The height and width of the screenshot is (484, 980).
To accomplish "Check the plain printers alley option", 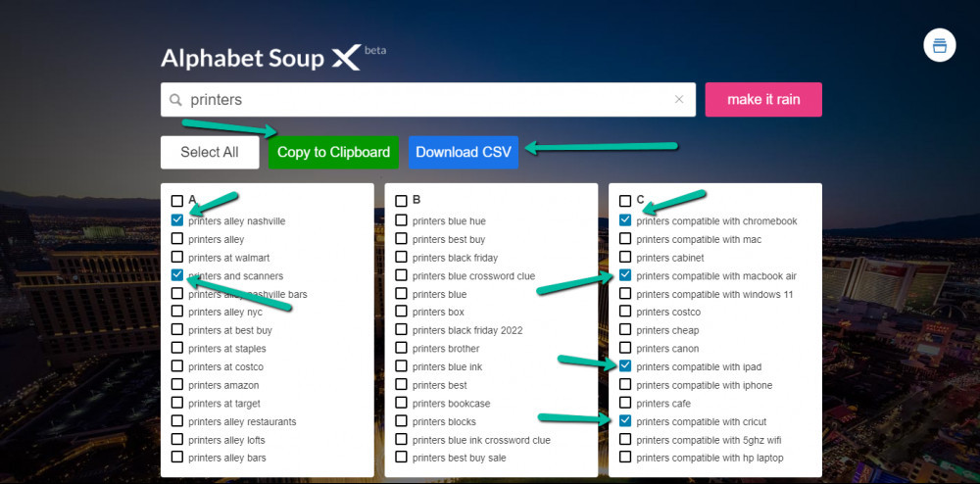I will pos(176,238).
